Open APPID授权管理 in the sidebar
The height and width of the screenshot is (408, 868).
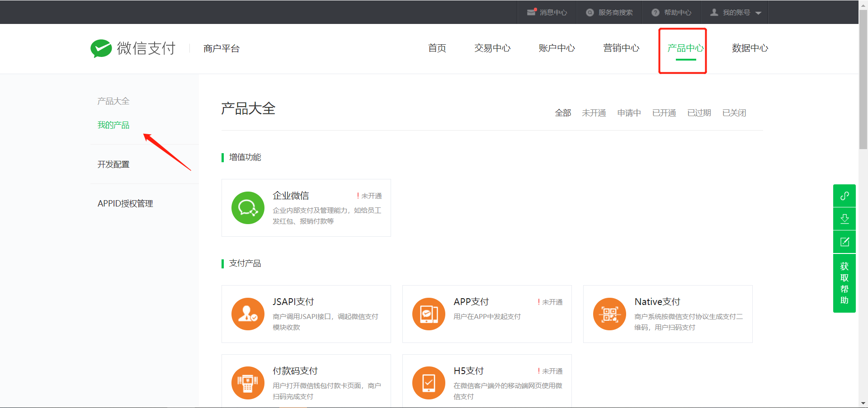125,204
